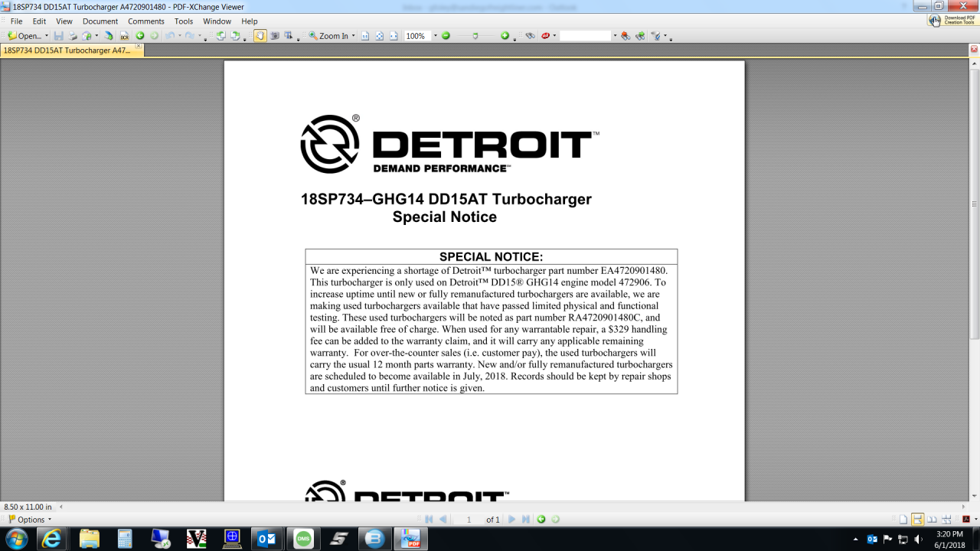This screenshot has height=551, width=980.
Task: Open the Zoom In tool dropdown arrow
Action: tap(353, 36)
